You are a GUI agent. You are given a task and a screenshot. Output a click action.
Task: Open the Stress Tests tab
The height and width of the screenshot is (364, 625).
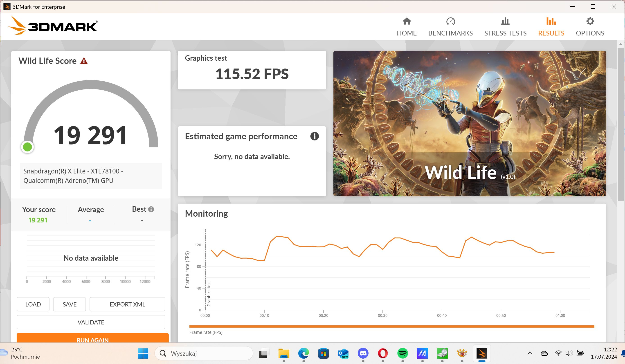coord(505,27)
